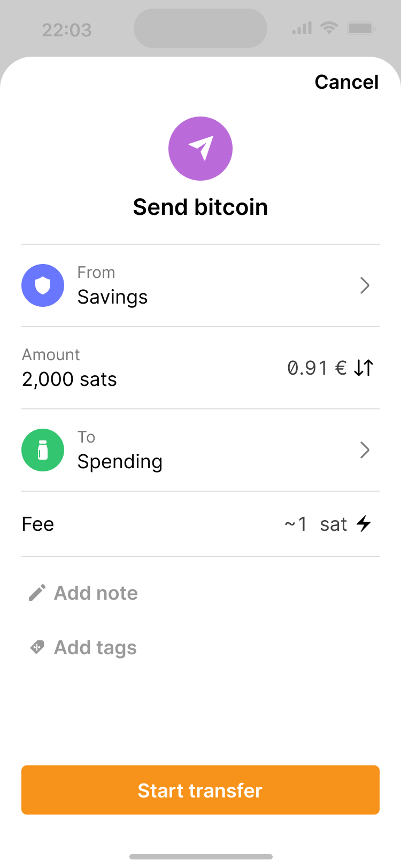Viewport: 401px width, 868px height.
Task: Click the tag icon beside Add tags
Action: pyautogui.click(x=37, y=647)
